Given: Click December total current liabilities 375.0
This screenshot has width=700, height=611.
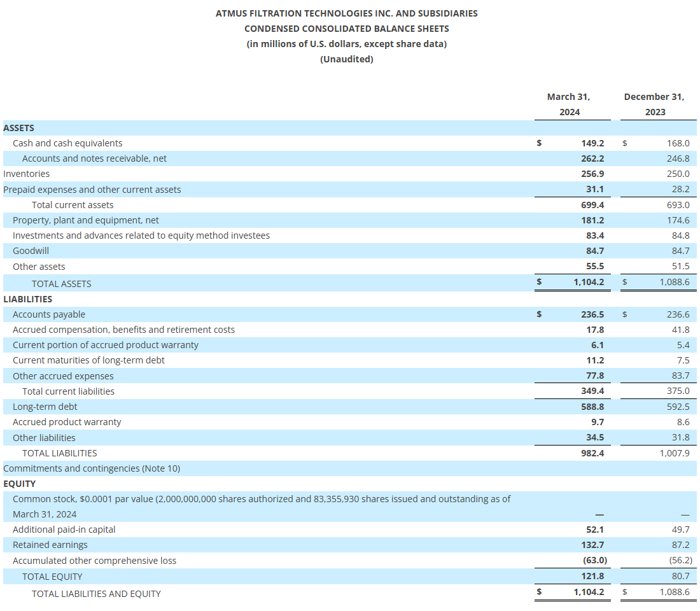Looking at the screenshot, I should coord(678,391).
